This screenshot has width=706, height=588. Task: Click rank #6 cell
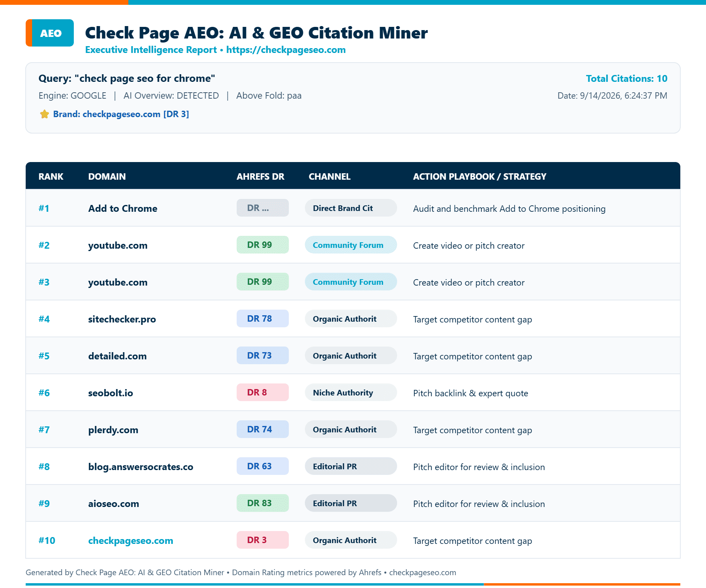(x=44, y=393)
